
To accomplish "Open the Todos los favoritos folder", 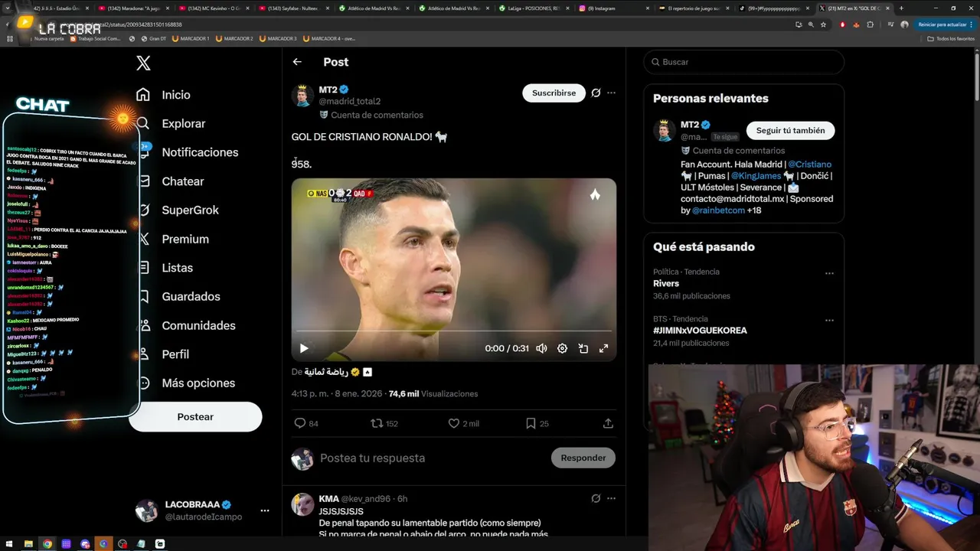I will [x=951, y=38].
